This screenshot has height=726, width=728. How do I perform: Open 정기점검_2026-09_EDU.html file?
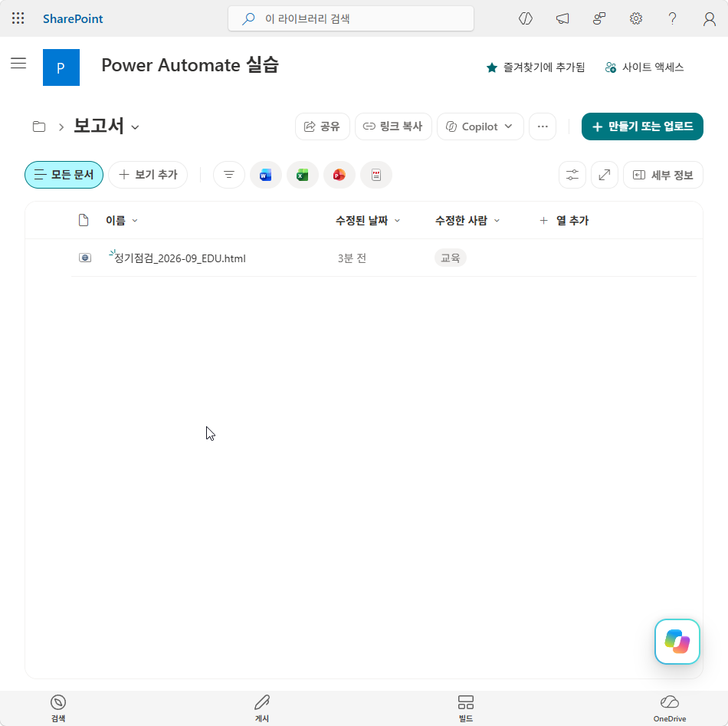(x=179, y=258)
